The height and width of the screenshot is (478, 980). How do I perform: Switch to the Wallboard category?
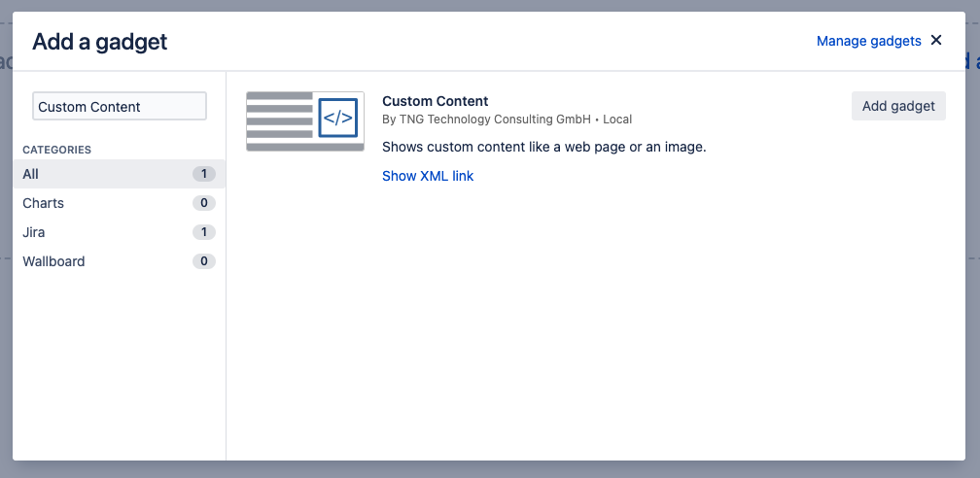click(x=53, y=261)
